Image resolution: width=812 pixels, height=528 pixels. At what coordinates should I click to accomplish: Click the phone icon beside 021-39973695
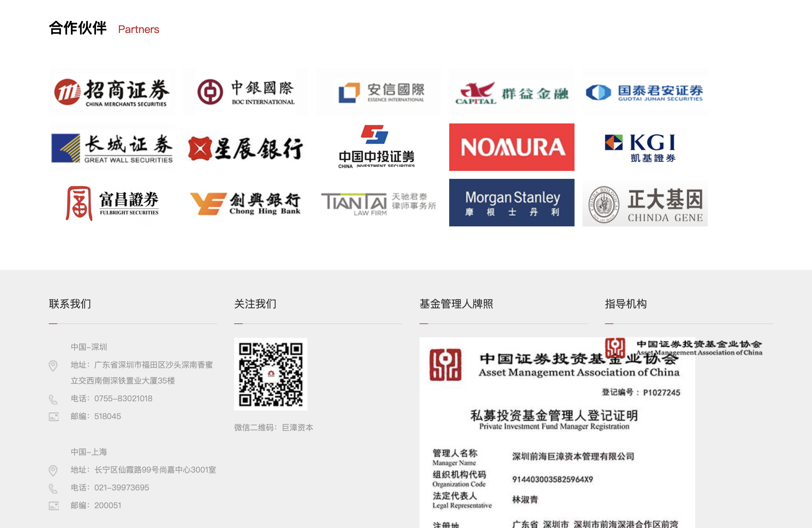[53, 488]
